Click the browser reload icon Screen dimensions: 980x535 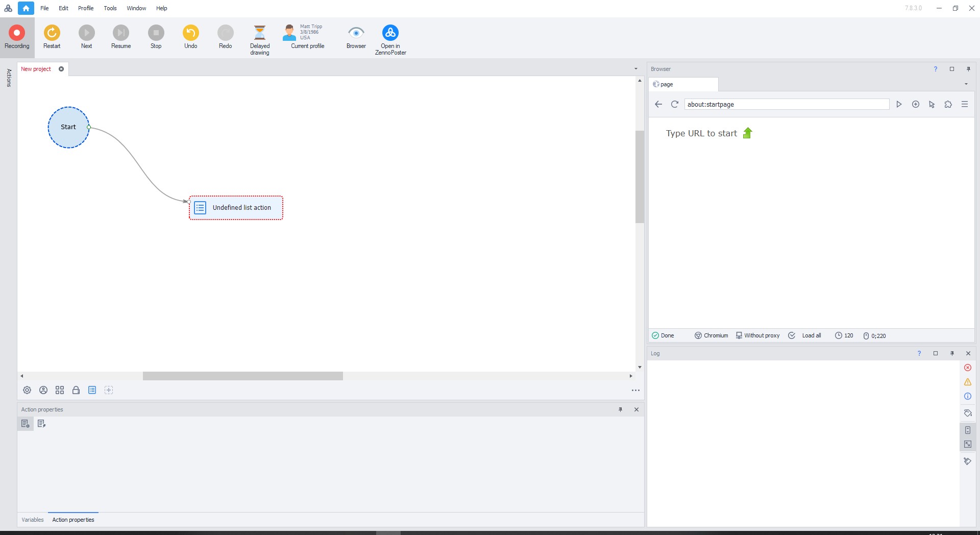click(x=674, y=104)
